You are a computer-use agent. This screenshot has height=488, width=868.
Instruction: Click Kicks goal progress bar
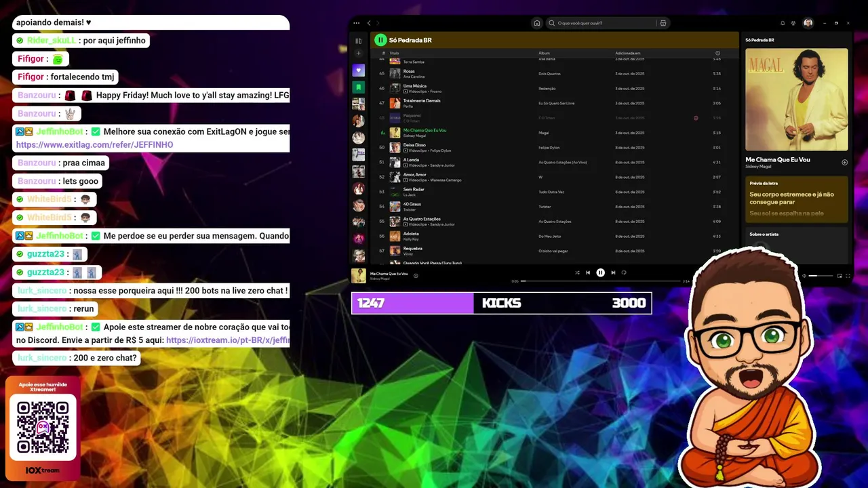501,303
